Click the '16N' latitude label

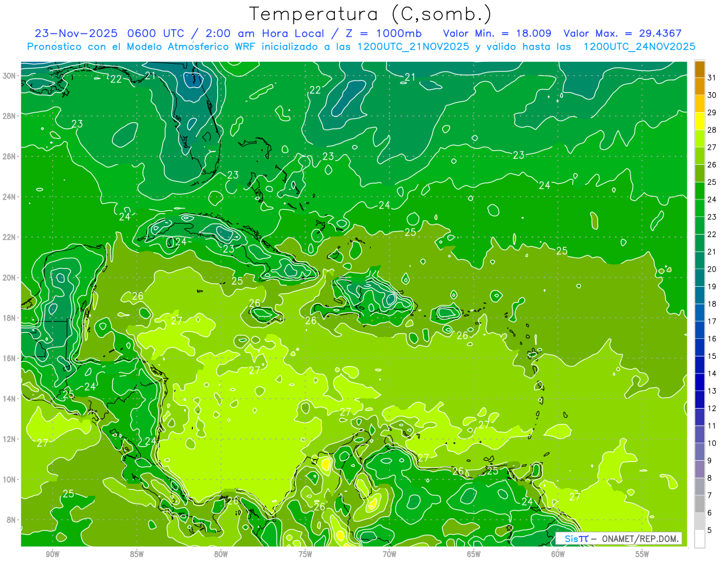[10, 358]
